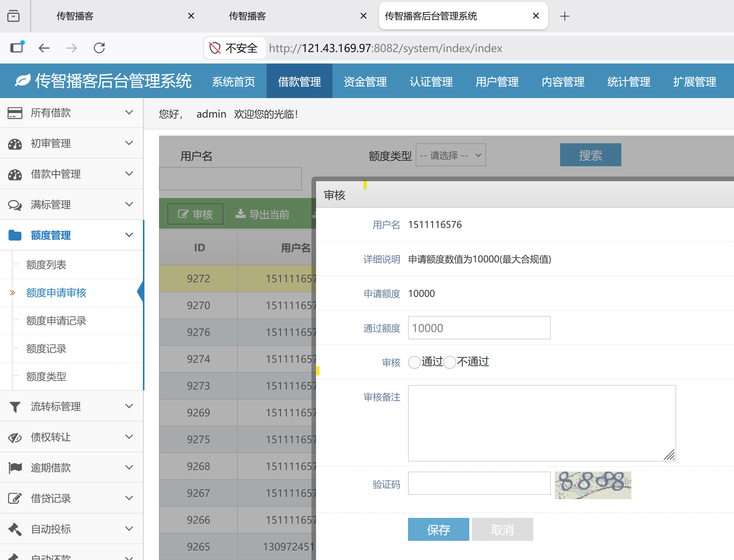
Task: Click the gavel icon beside 自动投标
Action: pyautogui.click(x=15, y=529)
